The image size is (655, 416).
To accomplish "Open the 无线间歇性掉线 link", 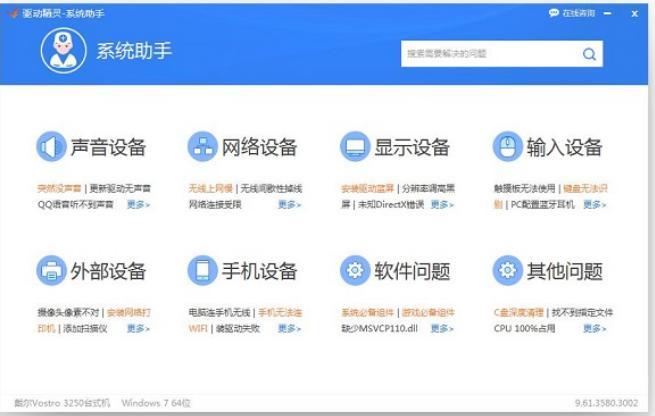I will (272, 189).
